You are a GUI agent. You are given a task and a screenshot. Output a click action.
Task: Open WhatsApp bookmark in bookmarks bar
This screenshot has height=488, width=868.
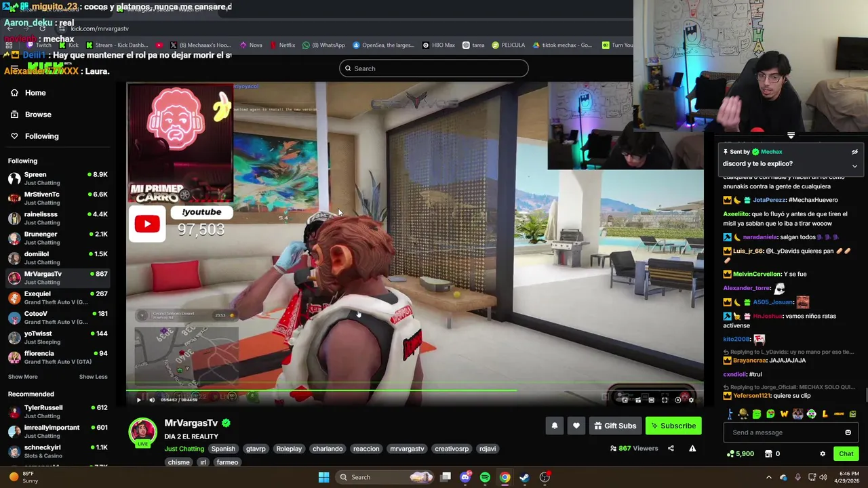pos(324,45)
